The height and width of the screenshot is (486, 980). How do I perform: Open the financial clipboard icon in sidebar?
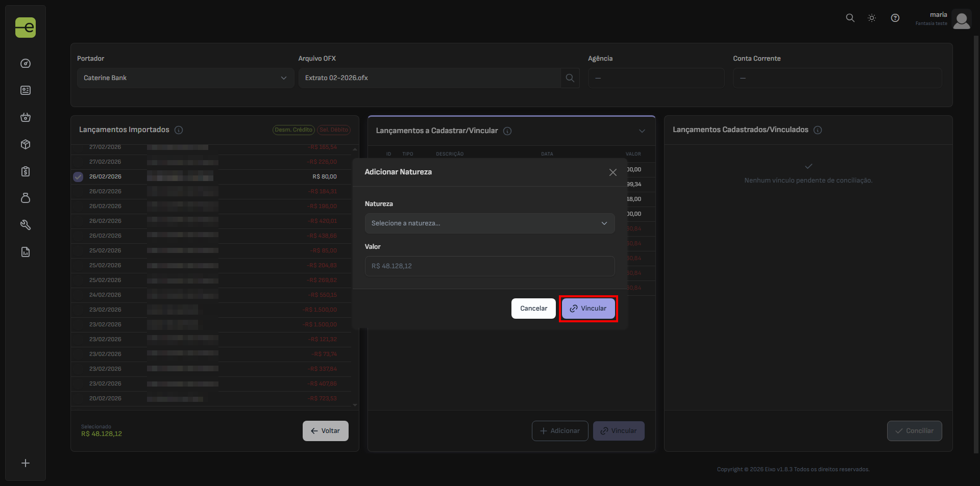pyautogui.click(x=26, y=171)
